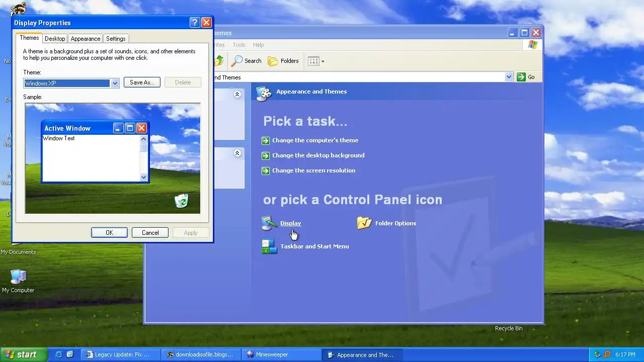Click the arrow icon beside Change the desktop background

coord(266,156)
